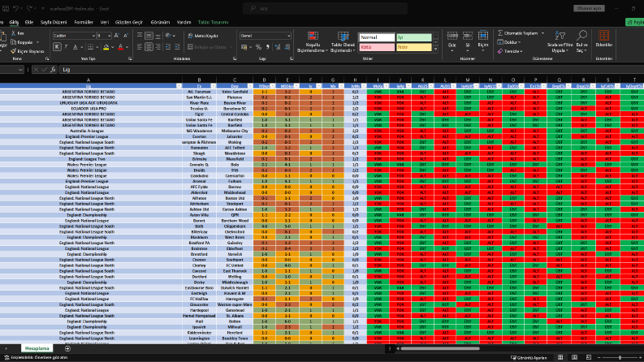
Task: Open the Tablo Tasarımı ribbon tab
Action: pos(213,22)
